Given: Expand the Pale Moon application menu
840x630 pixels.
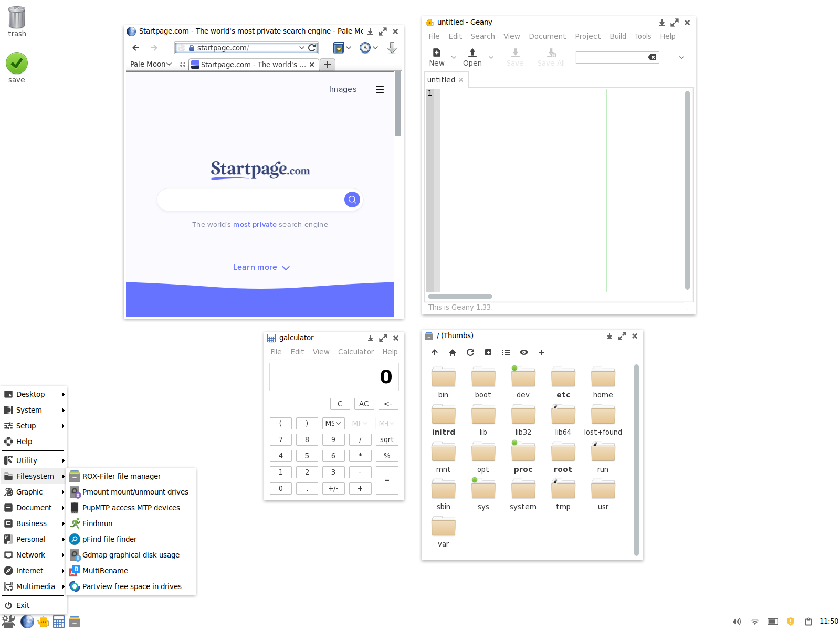Looking at the screenshot, I should tap(151, 64).
